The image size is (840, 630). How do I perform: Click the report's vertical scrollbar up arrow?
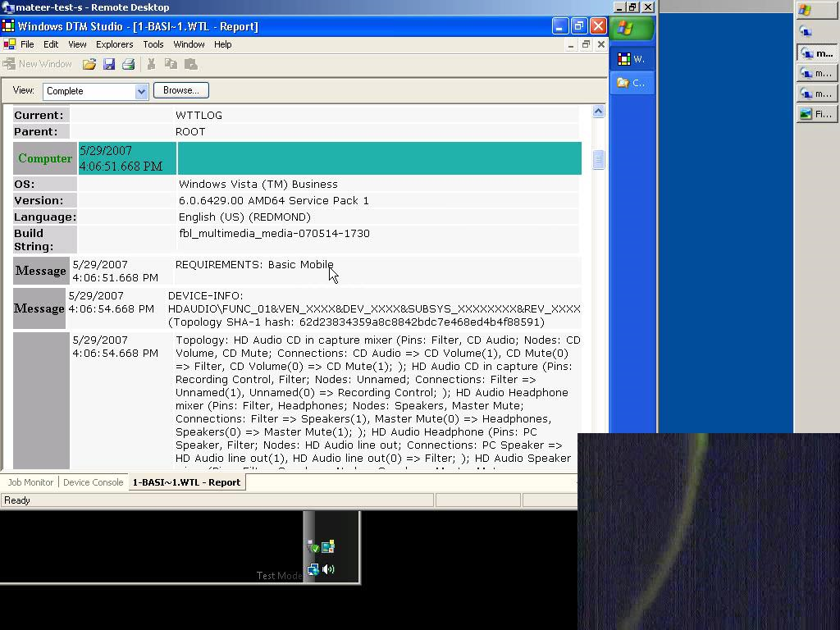(x=598, y=112)
